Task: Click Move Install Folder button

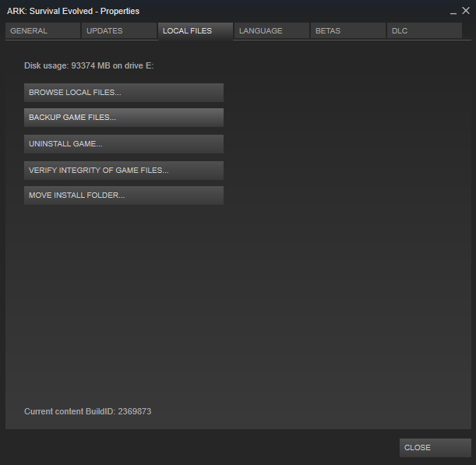Action: click(124, 196)
